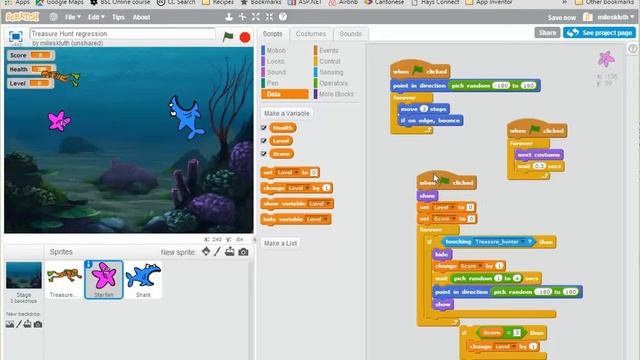Image resolution: width=640 pixels, height=360 pixels.
Task: Open the File menu
Action: [73, 17]
